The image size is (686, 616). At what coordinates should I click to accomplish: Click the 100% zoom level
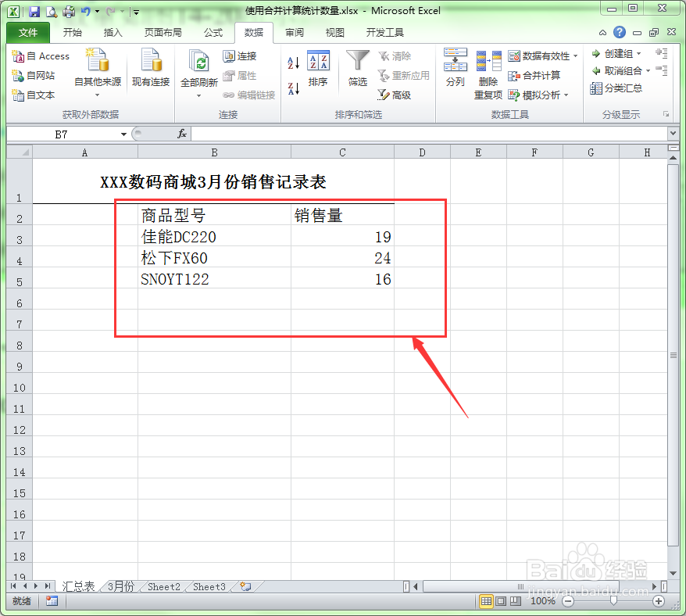(x=543, y=601)
